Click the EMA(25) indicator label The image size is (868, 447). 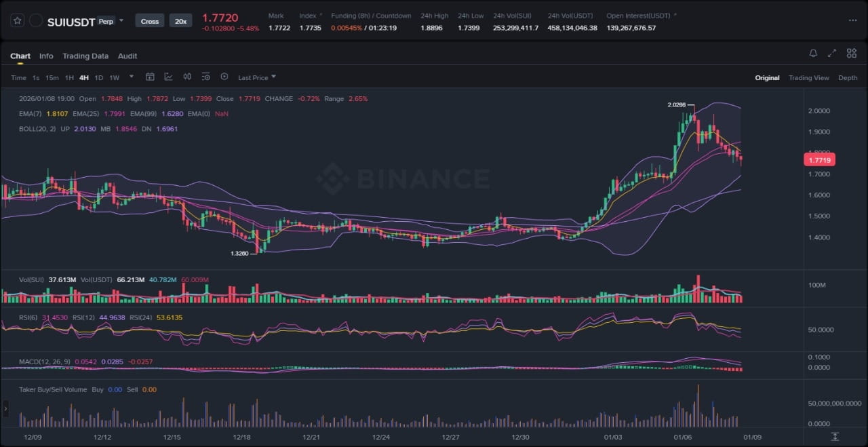coord(86,114)
